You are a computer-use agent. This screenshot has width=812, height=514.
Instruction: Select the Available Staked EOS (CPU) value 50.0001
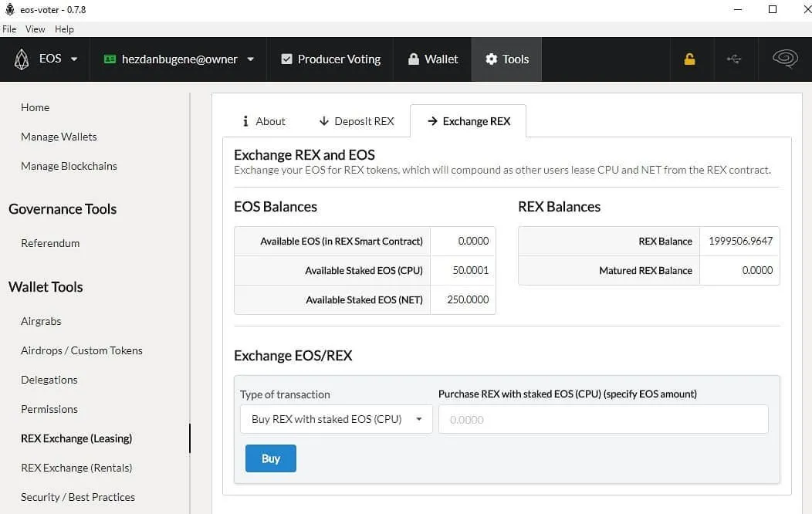[x=470, y=270]
